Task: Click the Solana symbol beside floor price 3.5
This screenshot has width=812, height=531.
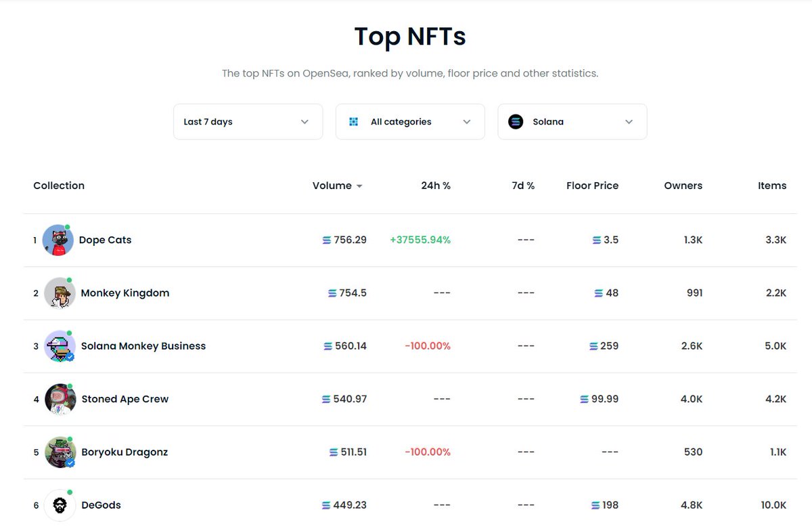Action: 597,240
